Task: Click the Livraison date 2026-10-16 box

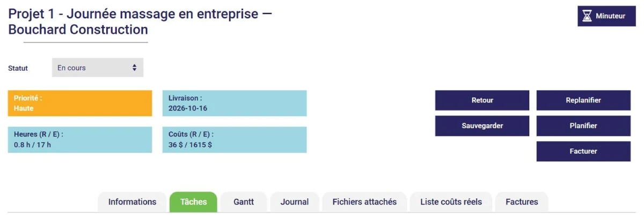Action: 235,103
